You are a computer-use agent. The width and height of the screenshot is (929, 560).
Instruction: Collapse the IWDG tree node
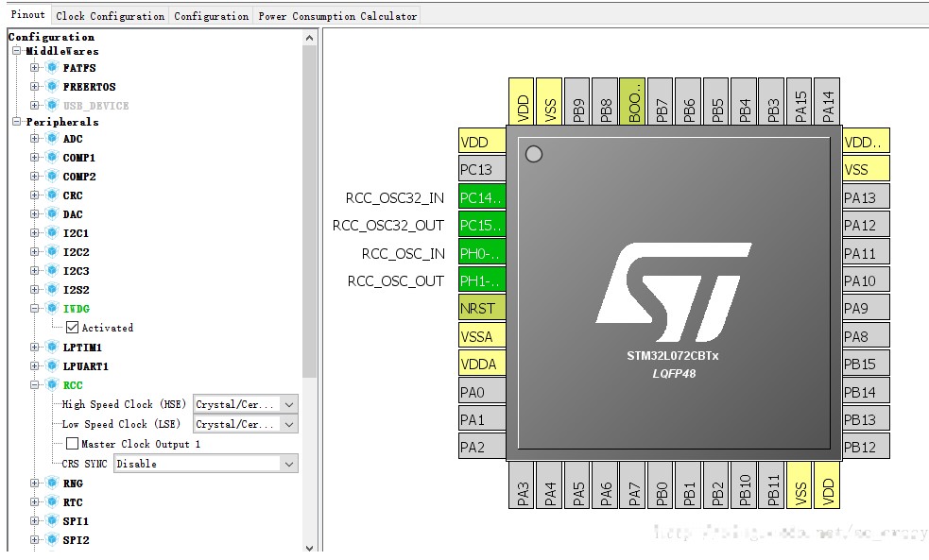click(x=34, y=309)
